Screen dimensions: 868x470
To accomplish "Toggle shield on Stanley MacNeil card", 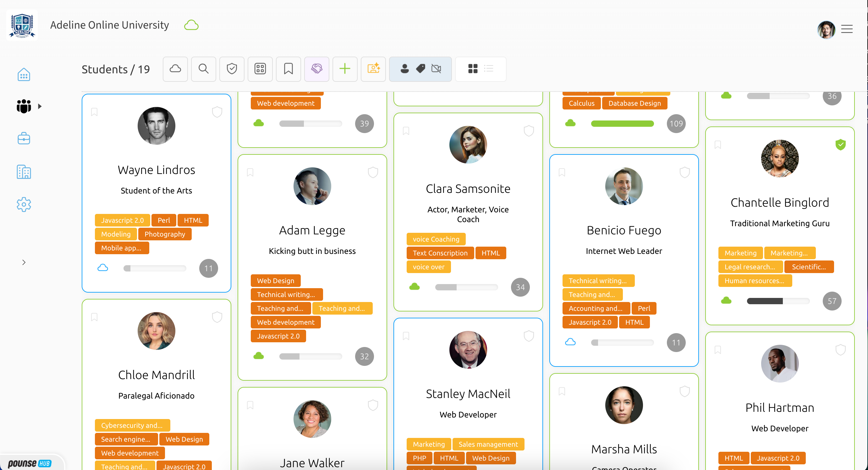I will point(529,336).
